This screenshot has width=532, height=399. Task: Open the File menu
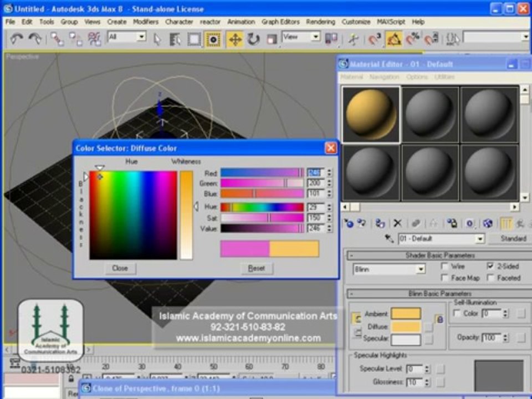coord(10,22)
